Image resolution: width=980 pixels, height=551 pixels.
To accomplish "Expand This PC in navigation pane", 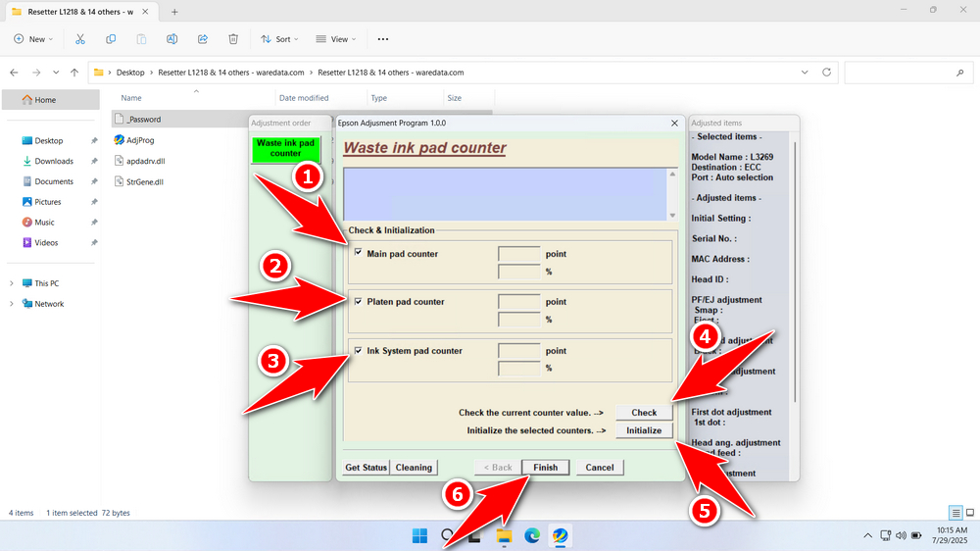I will coord(11,283).
